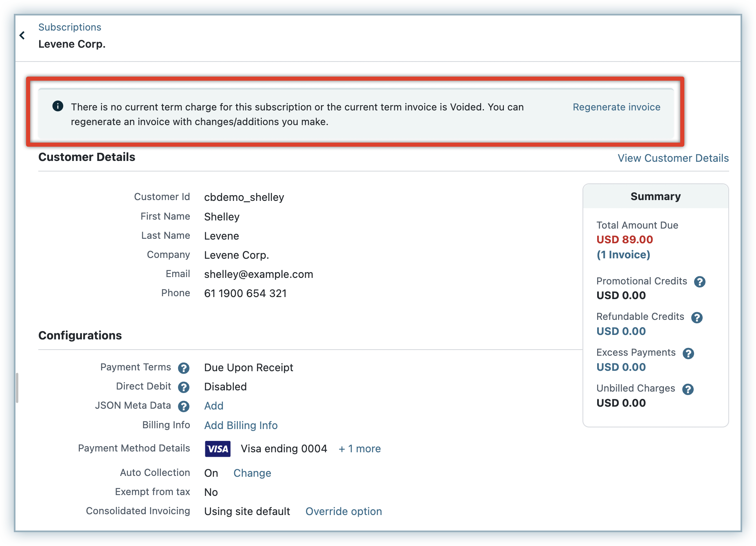Click JSON Meta Data help icon

click(x=184, y=406)
